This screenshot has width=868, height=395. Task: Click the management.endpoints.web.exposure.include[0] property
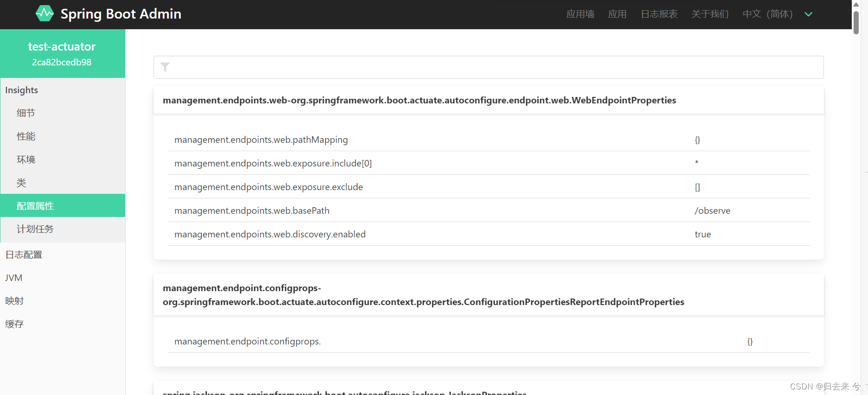[x=273, y=163]
